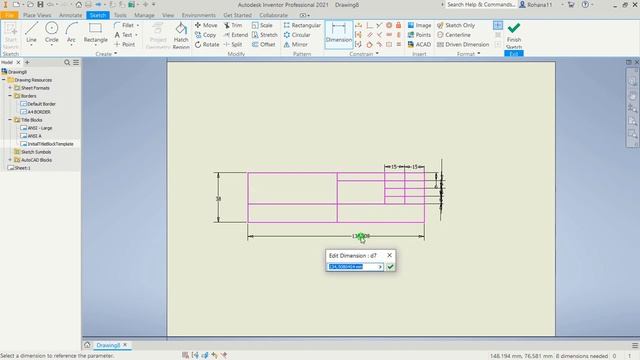Click the Move tool
640x360 pixels.
[206, 25]
